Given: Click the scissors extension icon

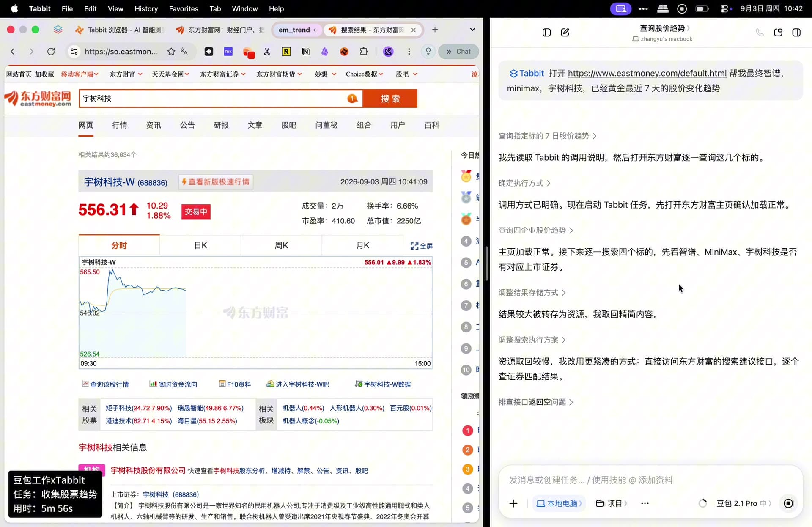Looking at the screenshot, I should click(267, 52).
